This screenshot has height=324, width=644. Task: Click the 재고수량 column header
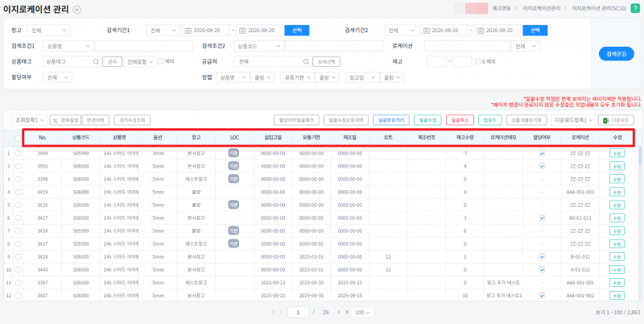464,138
